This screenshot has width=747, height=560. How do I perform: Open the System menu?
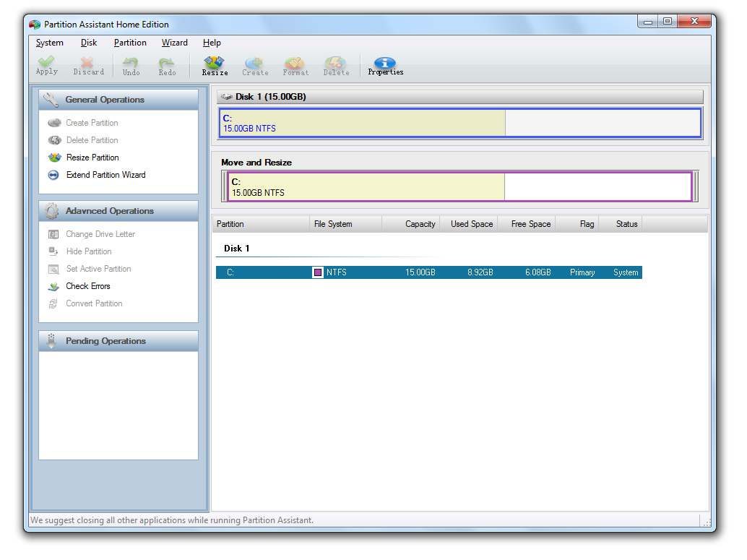pyautogui.click(x=50, y=43)
